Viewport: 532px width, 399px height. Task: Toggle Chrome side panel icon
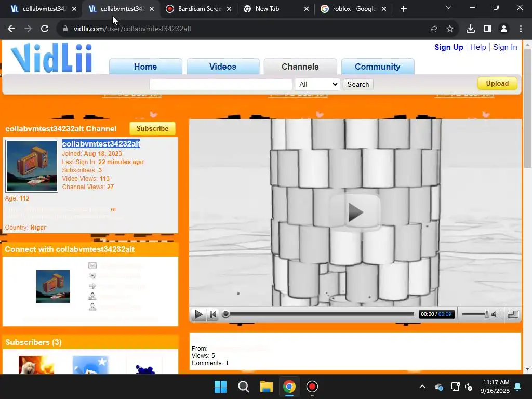487,29
